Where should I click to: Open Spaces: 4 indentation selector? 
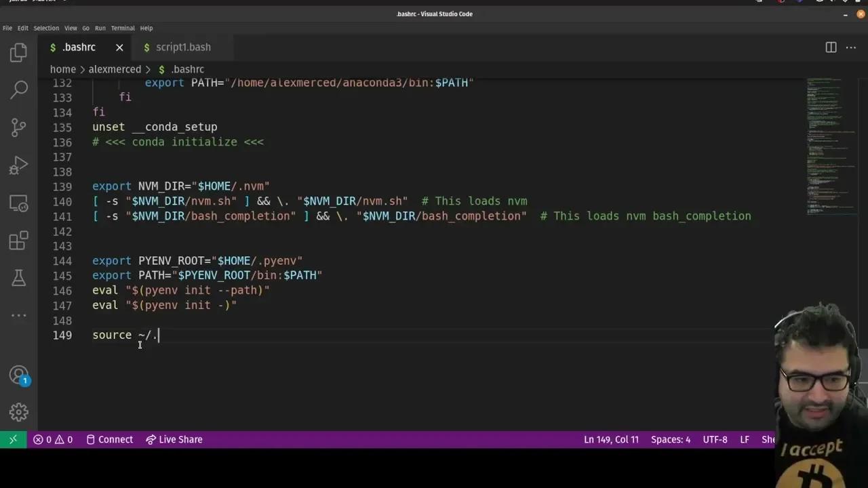(x=670, y=439)
